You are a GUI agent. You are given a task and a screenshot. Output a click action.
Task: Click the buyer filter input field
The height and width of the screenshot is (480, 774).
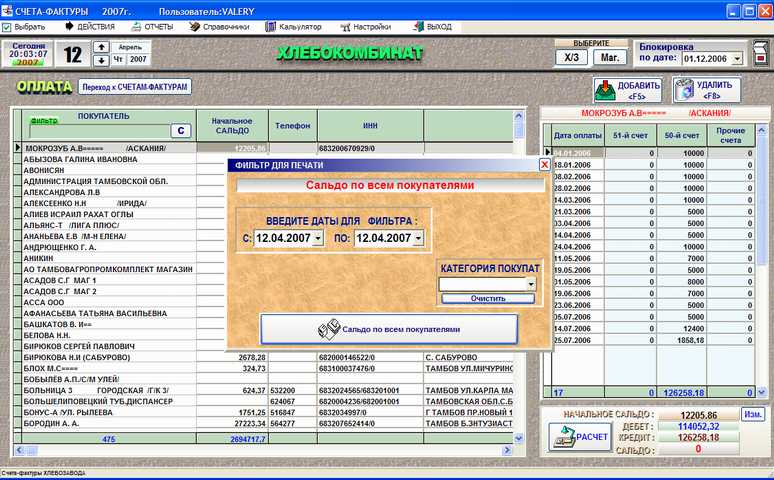[100, 131]
